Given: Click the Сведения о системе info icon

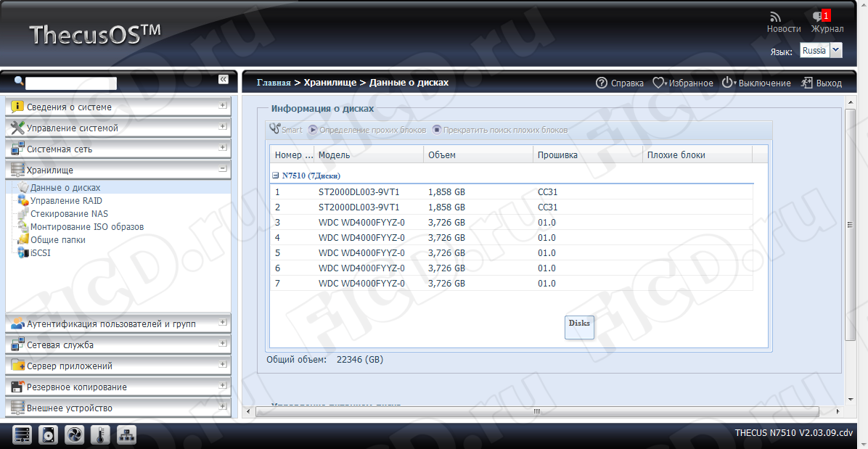Looking at the screenshot, I should (17, 107).
